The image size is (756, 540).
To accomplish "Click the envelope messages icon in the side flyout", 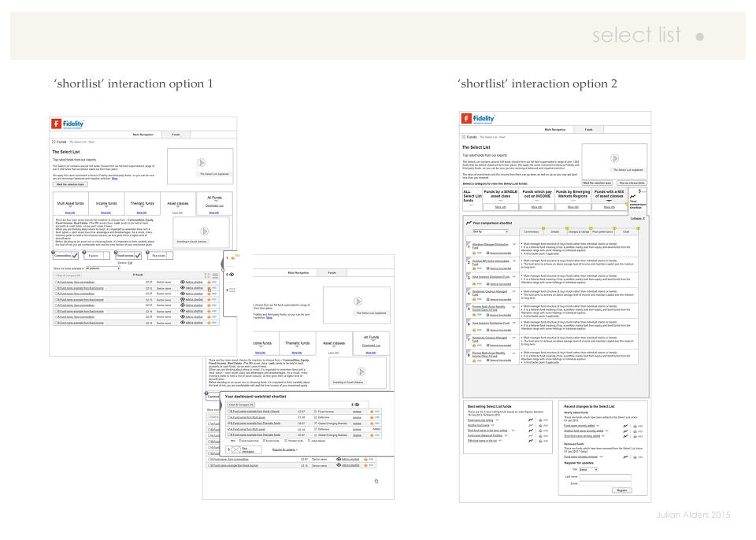I will pyautogui.click(x=232, y=290).
